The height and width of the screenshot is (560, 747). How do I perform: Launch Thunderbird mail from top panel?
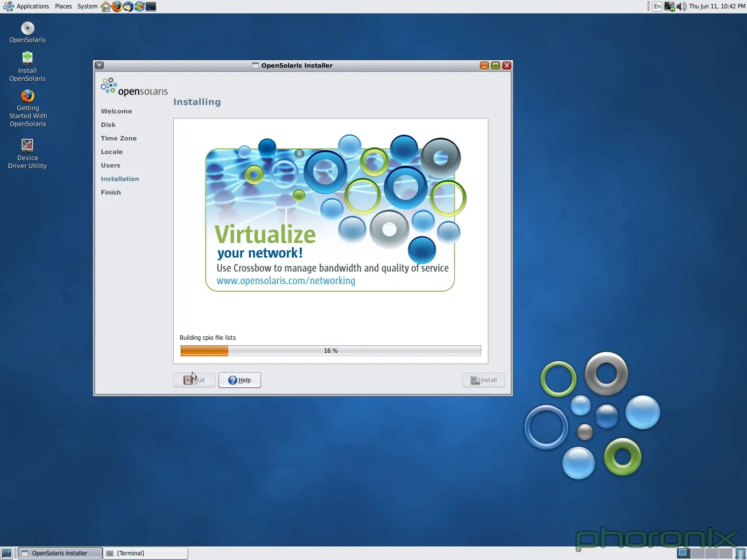128,7
